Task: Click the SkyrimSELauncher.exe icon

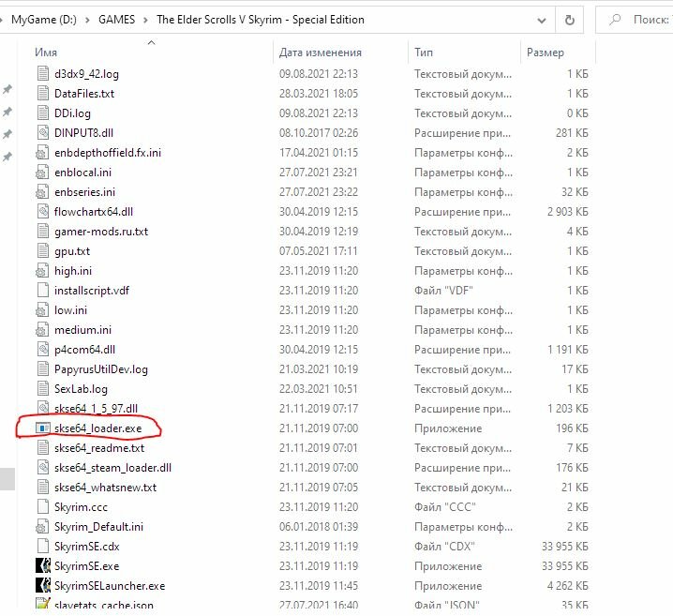Action: (42, 586)
